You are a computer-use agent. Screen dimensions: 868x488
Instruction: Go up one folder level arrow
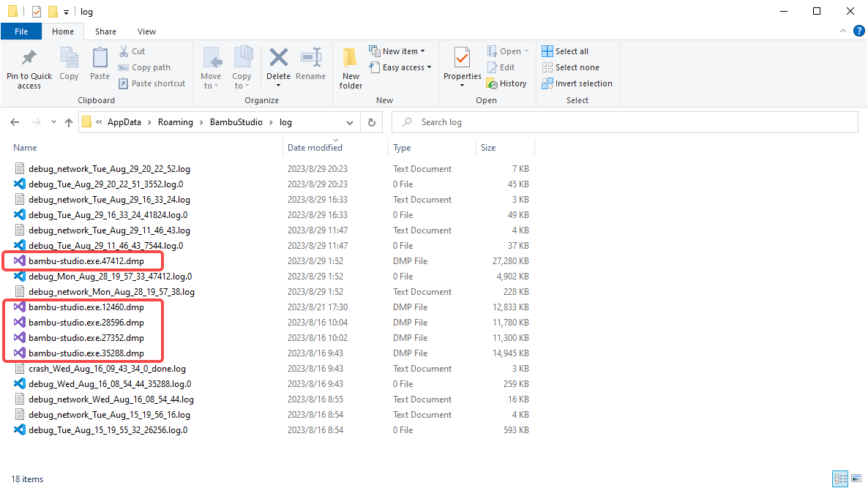(x=69, y=122)
